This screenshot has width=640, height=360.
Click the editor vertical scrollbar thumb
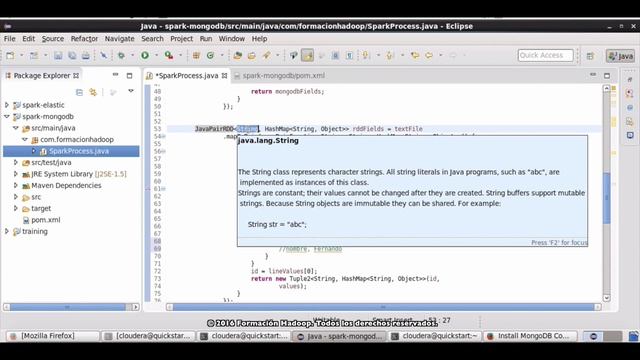[607, 198]
